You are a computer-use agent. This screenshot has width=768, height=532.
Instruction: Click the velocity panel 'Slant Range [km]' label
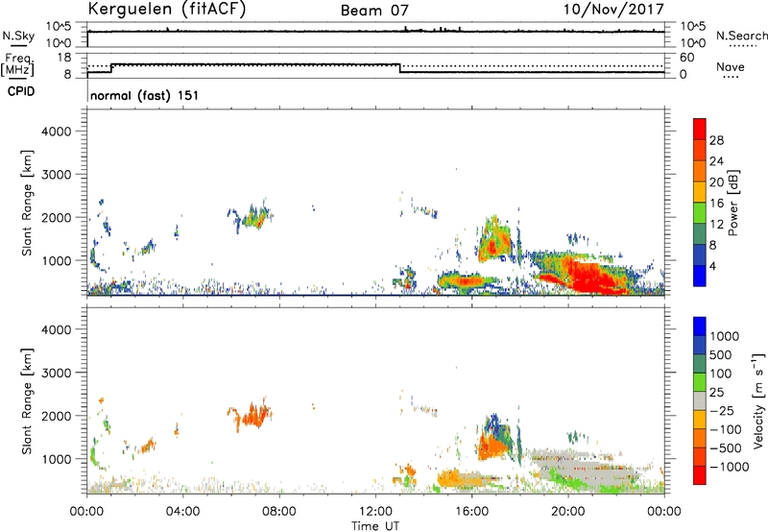27,401
